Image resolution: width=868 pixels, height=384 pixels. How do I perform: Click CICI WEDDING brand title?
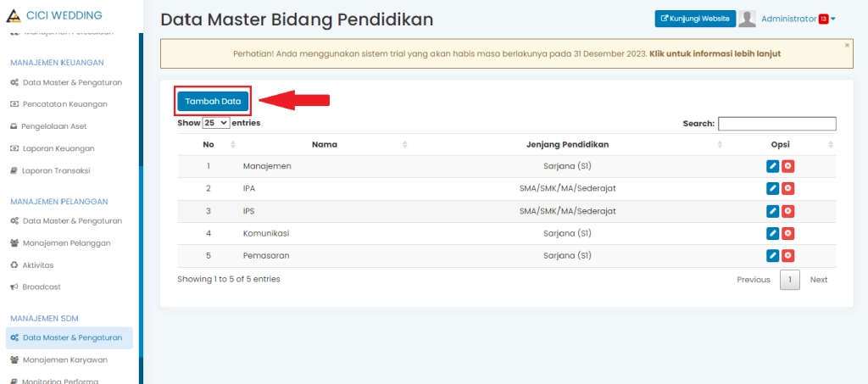(x=64, y=15)
